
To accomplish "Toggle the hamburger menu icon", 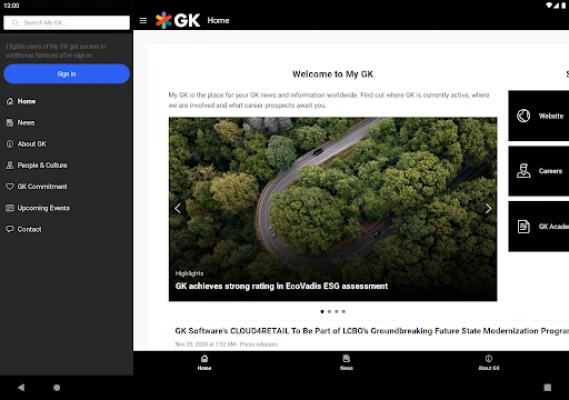I will click(143, 21).
